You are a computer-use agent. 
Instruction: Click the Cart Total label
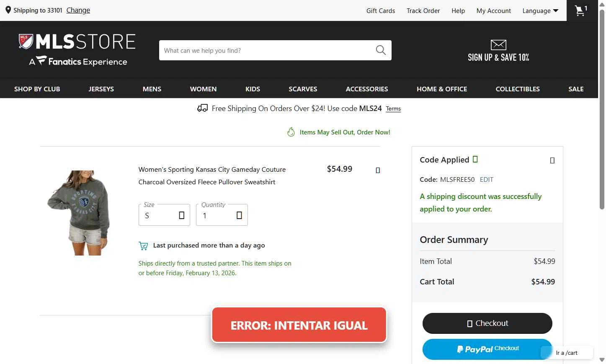pyautogui.click(x=437, y=281)
